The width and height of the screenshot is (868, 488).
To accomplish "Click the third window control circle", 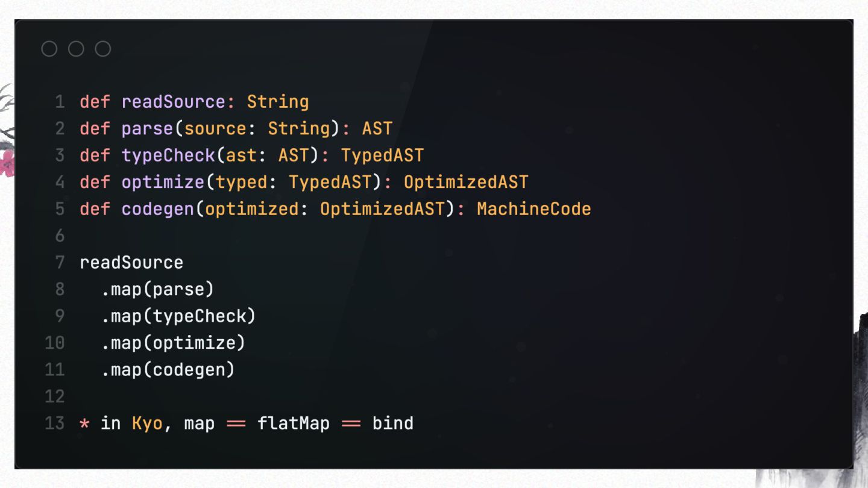I will [103, 49].
